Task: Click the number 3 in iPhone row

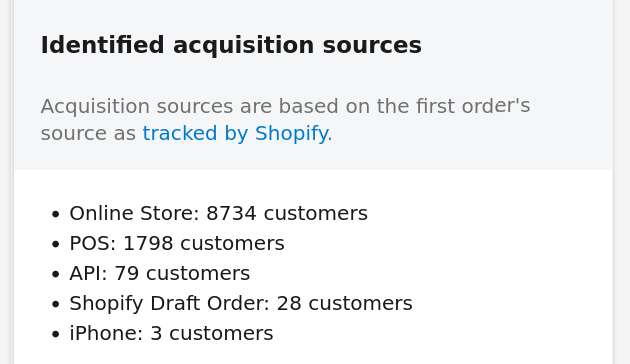Action: tap(156, 333)
